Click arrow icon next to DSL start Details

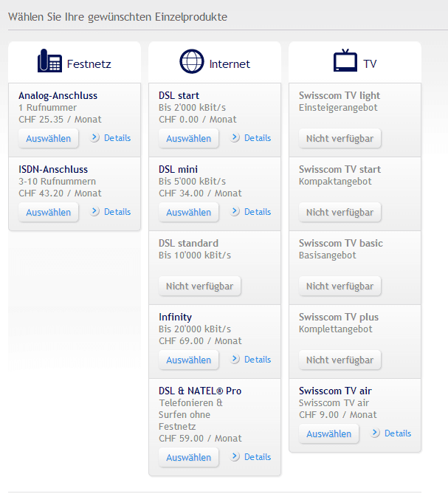(x=235, y=137)
